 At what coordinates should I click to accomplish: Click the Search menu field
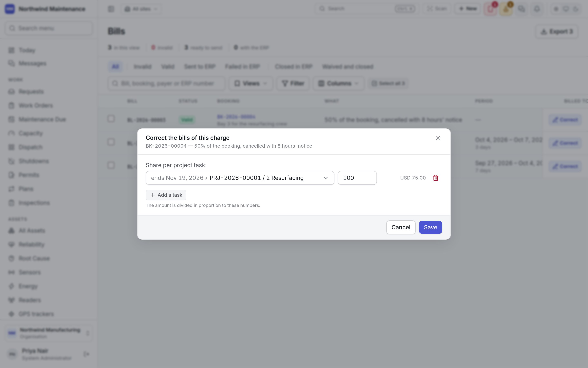[49, 28]
